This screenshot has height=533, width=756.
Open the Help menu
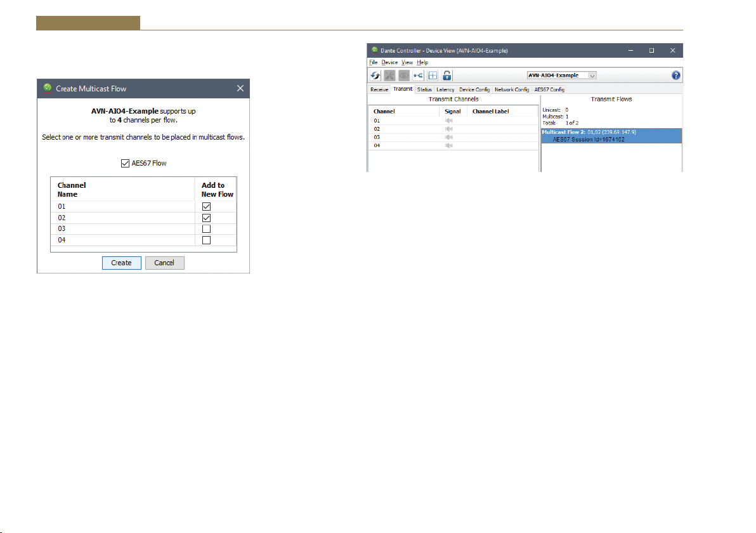tap(422, 62)
